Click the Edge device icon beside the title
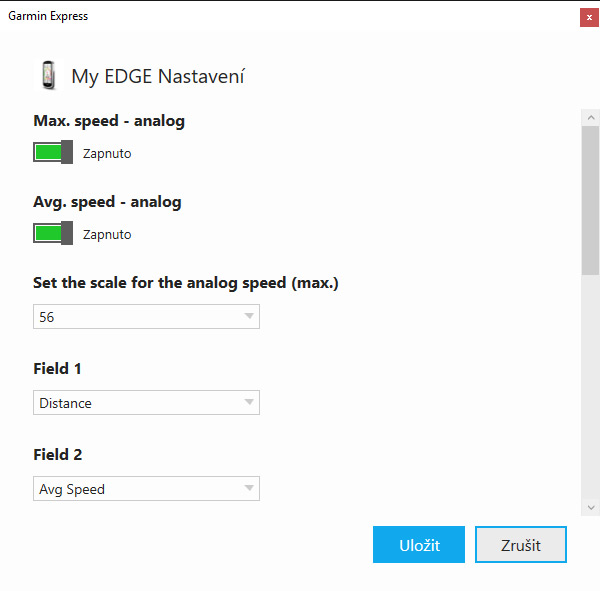This screenshot has width=600, height=591. [48, 75]
